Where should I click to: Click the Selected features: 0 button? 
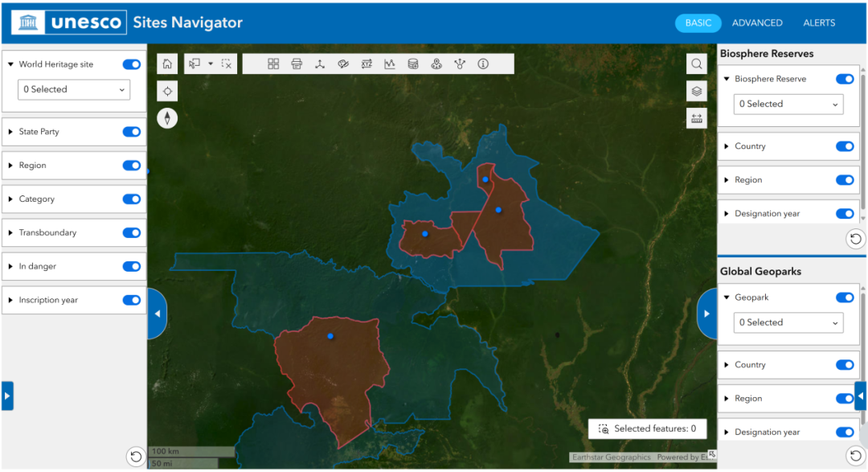[x=647, y=429]
